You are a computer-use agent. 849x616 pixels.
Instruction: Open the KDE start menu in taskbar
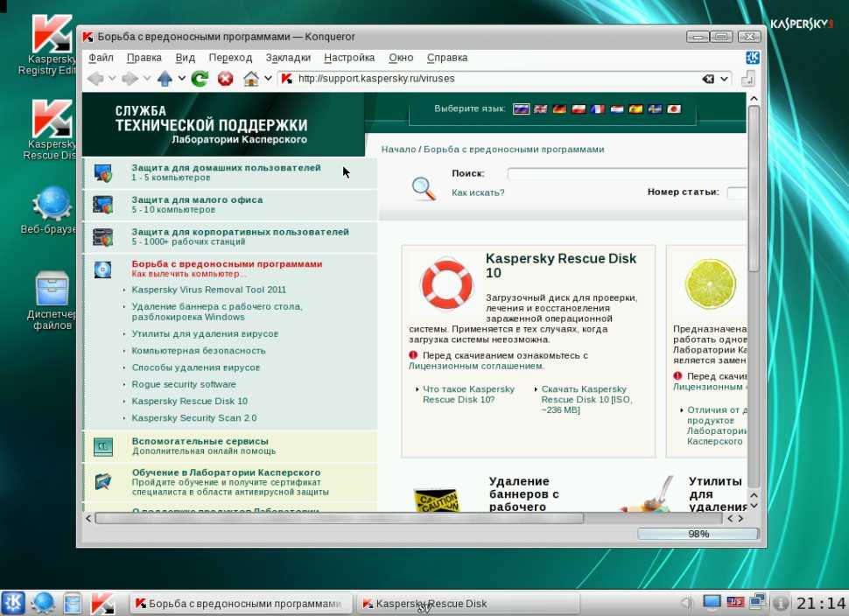(x=13, y=603)
